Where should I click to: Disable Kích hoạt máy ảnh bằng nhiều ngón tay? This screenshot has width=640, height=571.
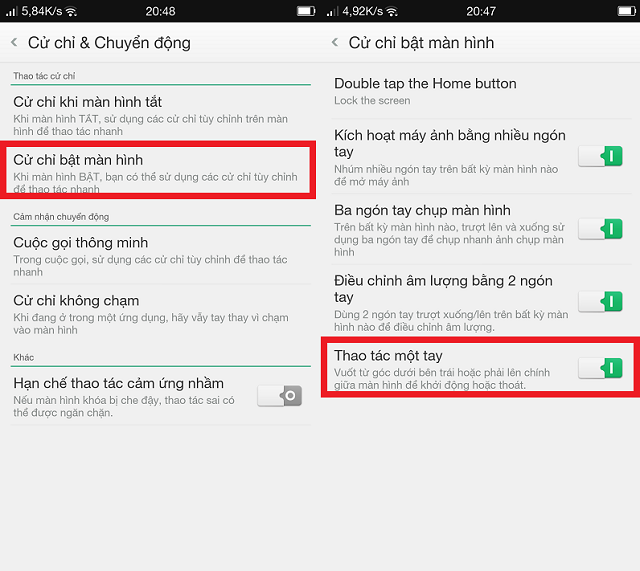[x=600, y=155]
